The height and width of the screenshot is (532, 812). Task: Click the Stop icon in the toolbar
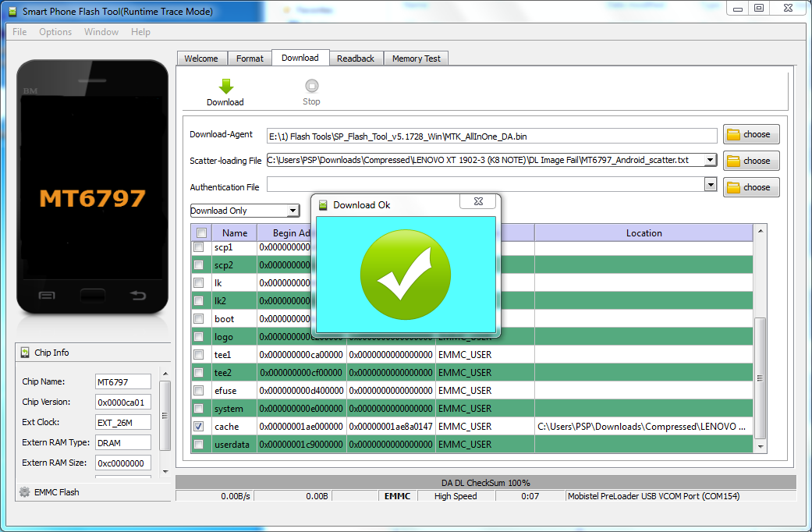tap(312, 86)
